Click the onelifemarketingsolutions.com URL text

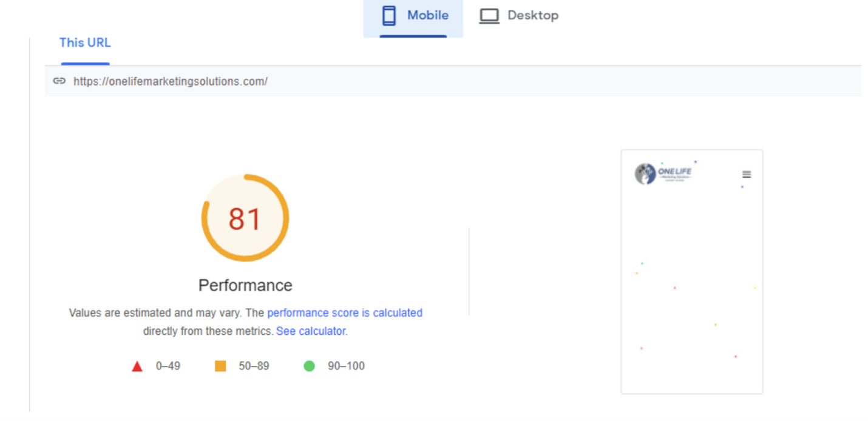(171, 81)
